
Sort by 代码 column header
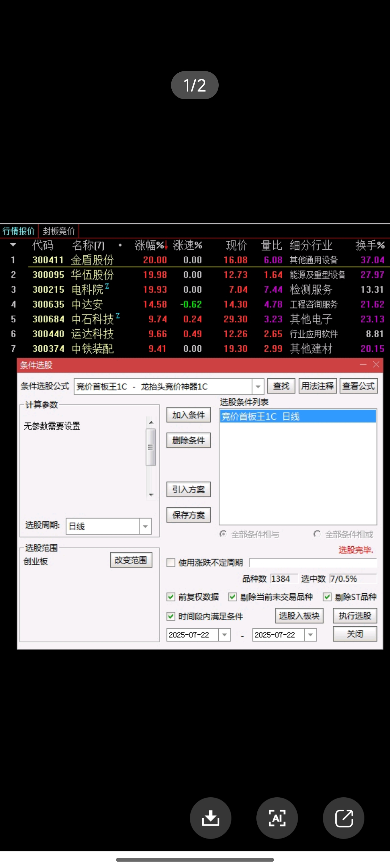(x=43, y=245)
